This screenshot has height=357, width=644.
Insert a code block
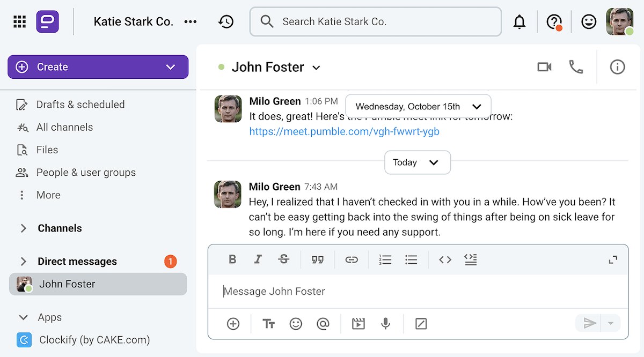pos(445,259)
